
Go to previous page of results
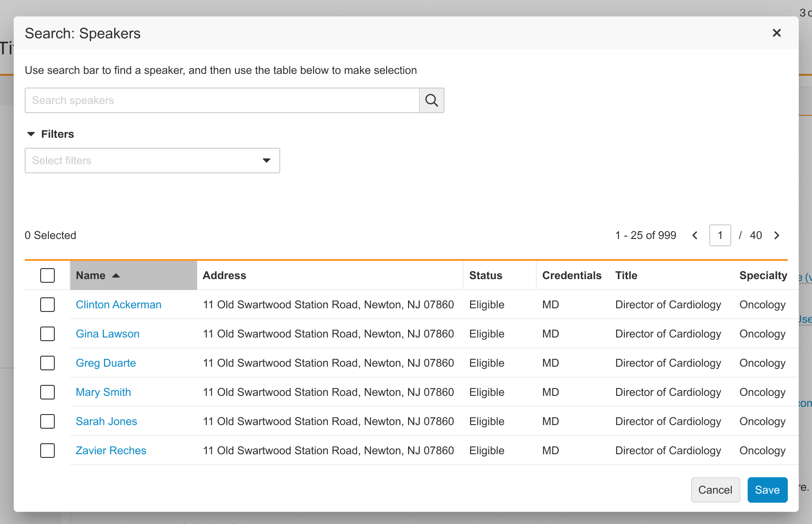(695, 235)
